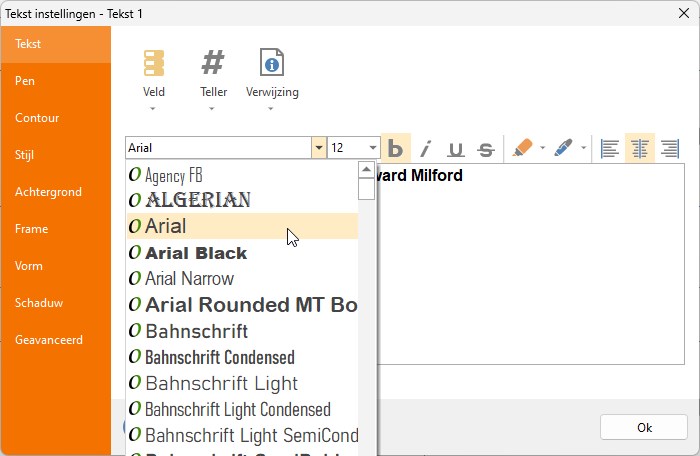Pick Bahnschrift Light Condensed font

[242, 409]
